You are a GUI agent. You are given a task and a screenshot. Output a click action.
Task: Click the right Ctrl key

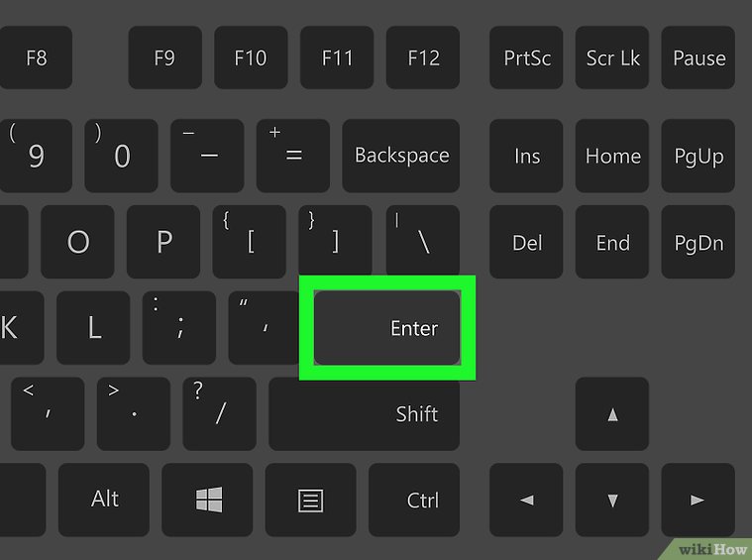[x=414, y=500]
